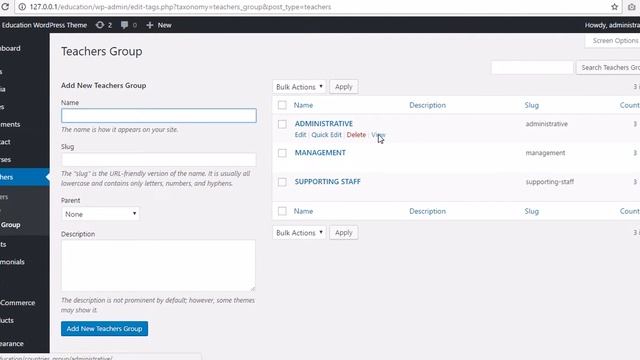
Task: Open top Bulk Actions dropdown
Action: coord(299,87)
